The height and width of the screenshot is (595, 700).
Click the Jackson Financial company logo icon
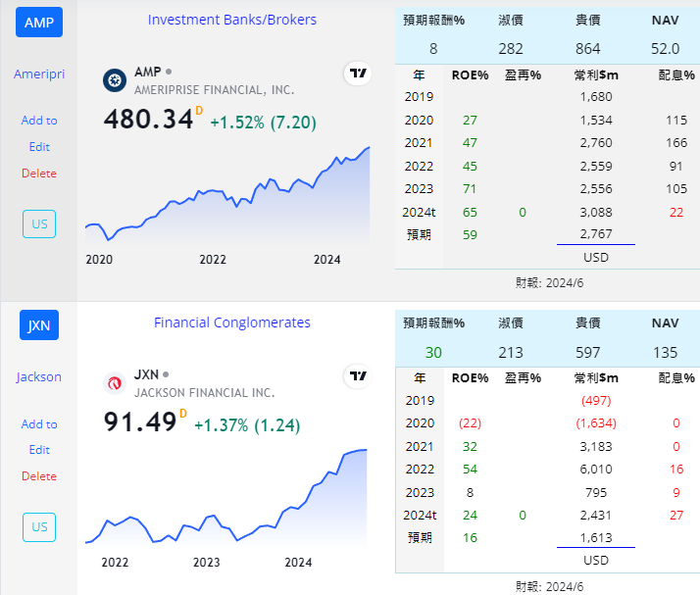pyautogui.click(x=115, y=383)
